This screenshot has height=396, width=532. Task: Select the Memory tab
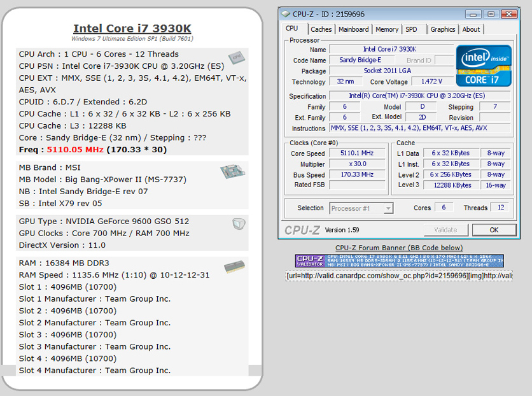386,29
